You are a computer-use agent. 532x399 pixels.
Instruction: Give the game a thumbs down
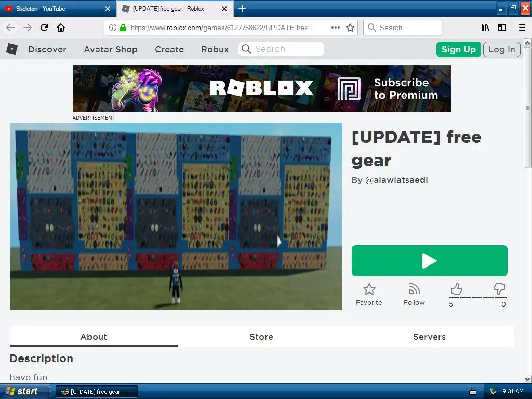point(499,289)
